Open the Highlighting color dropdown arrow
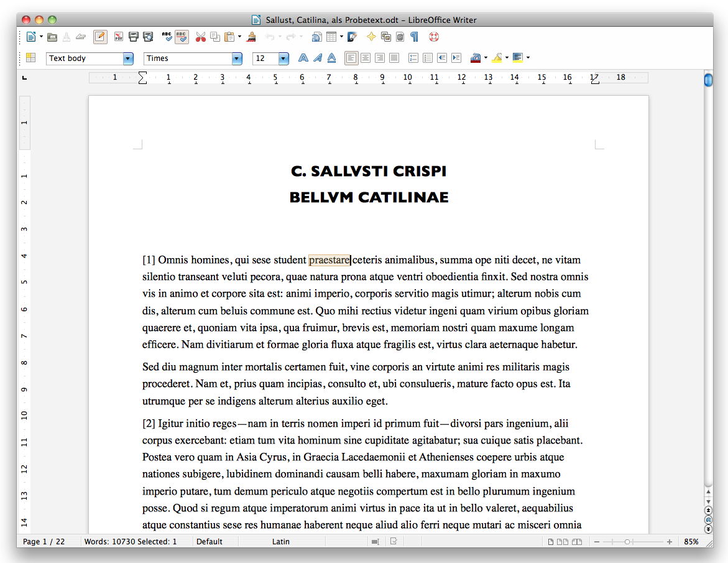728x563 pixels. pyautogui.click(x=507, y=58)
